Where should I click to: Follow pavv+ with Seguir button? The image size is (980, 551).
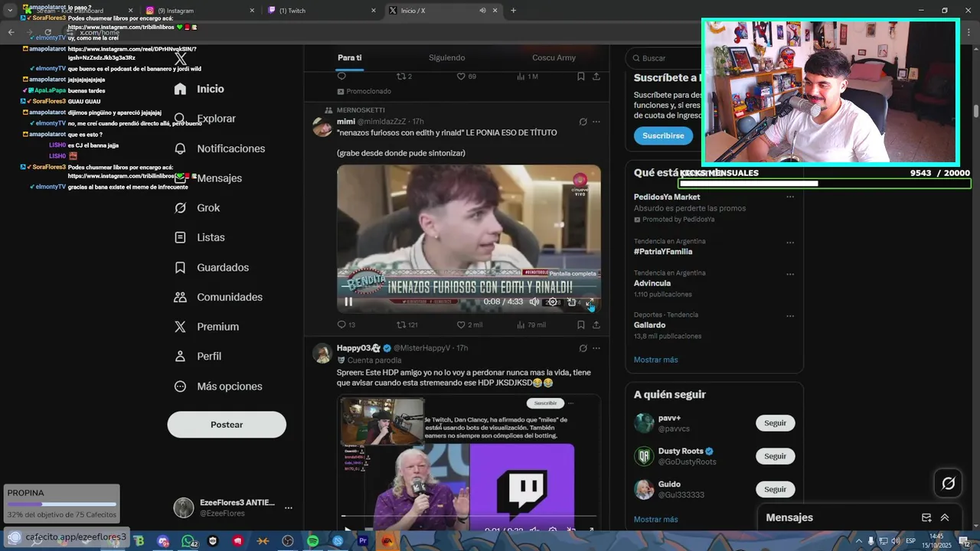pos(775,423)
